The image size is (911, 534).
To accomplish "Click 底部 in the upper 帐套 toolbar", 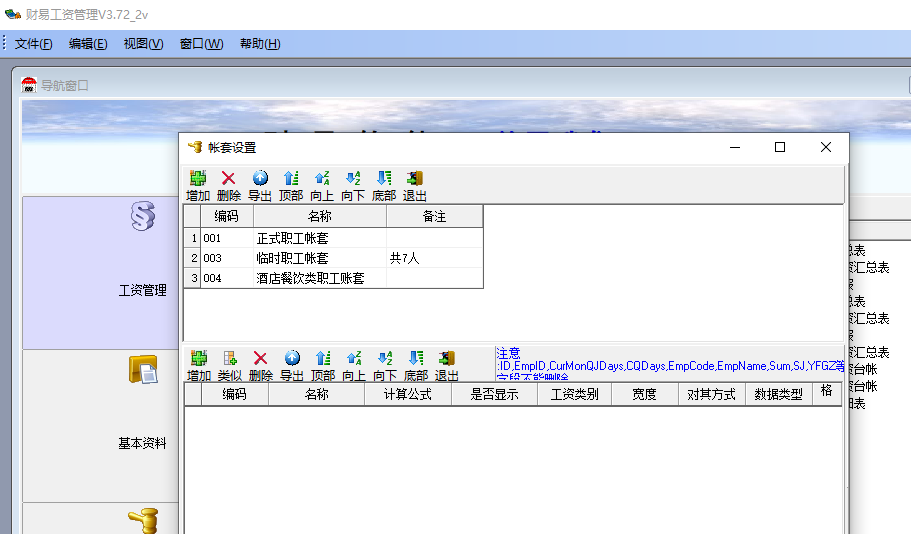I will [x=384, y=186].
